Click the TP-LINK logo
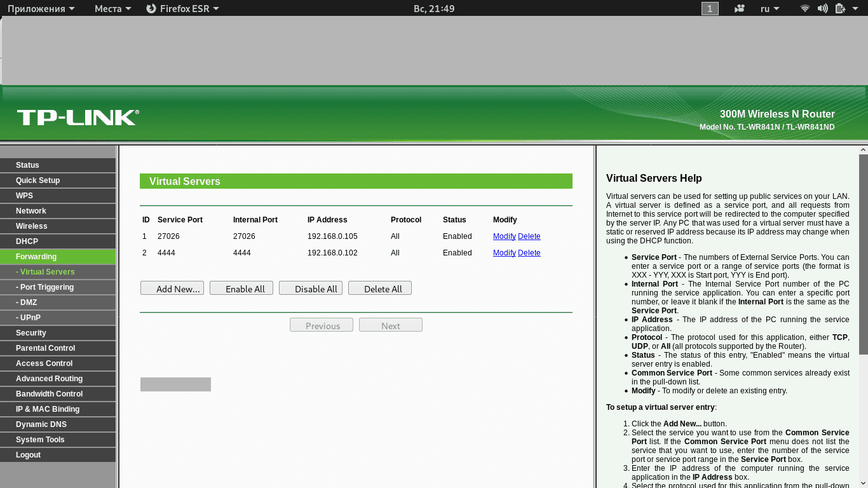The image size is (868, 488). pyautogui.click(x=78, y=117)
